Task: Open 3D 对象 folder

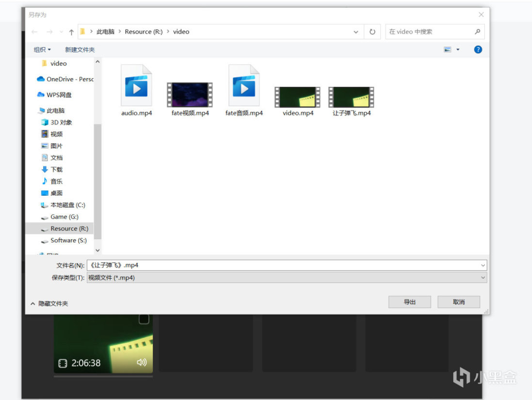Action: pos(56,122)
